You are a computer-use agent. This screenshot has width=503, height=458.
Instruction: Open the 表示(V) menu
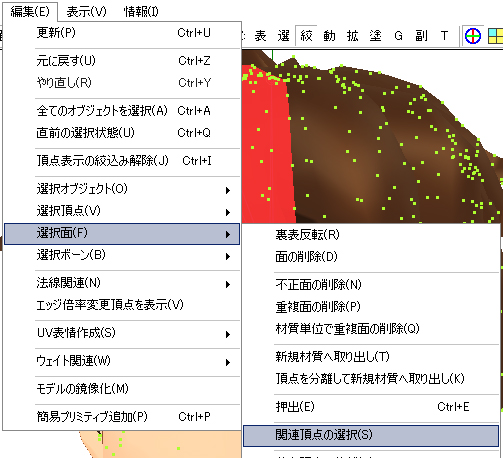coord(86,12)
